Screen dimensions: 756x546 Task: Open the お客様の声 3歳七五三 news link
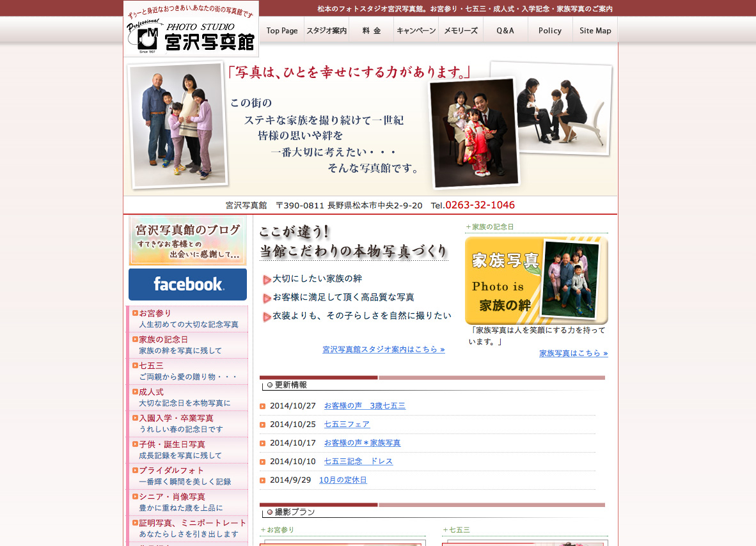pyautogui.click(x=365, y=406)
